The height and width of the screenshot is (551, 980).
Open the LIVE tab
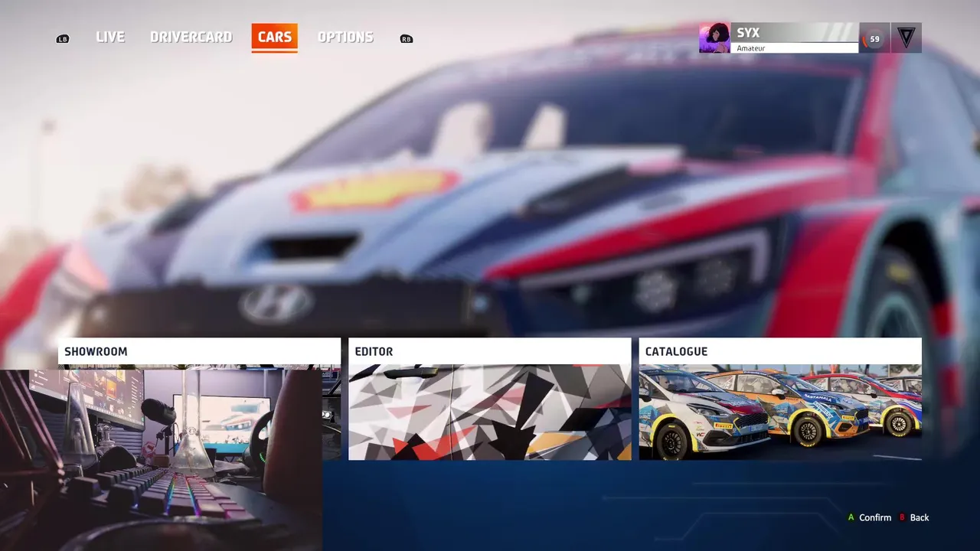(x=110, y=37)
